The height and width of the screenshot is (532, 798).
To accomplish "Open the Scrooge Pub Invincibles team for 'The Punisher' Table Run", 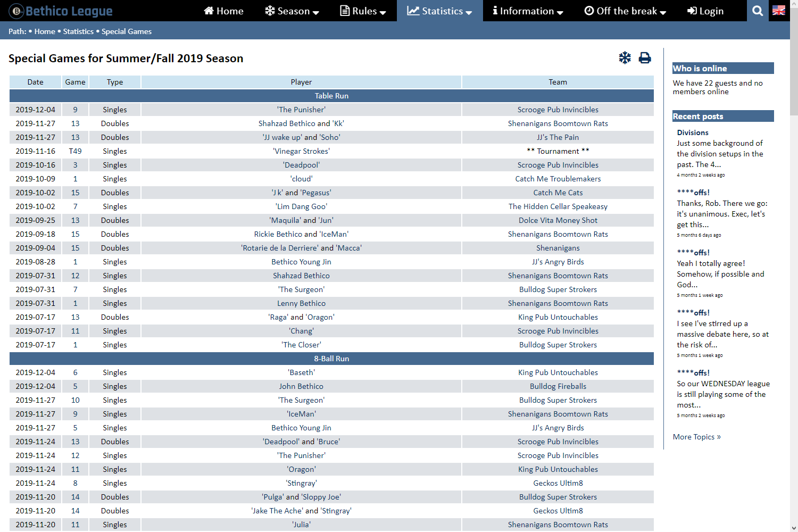I will point(558,110).
